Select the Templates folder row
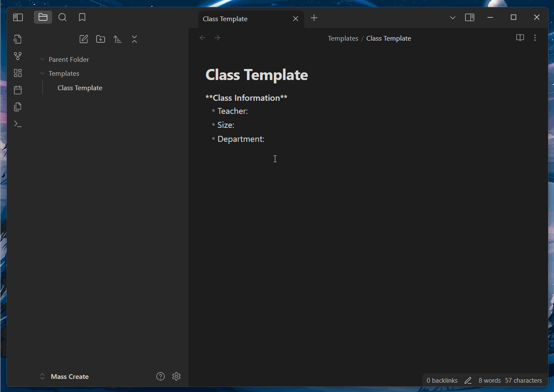The width and height of the screenshot is (554, 392). 64,74
